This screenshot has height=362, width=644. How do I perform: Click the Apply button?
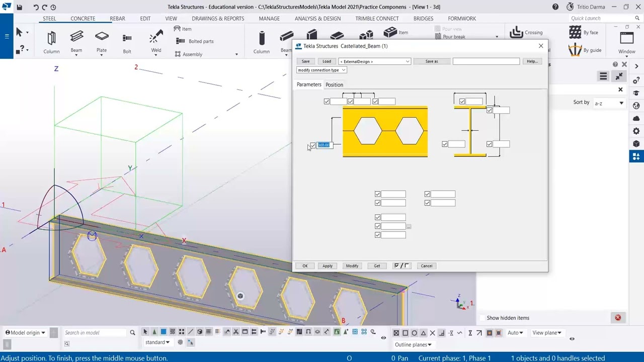click(328, 266)
